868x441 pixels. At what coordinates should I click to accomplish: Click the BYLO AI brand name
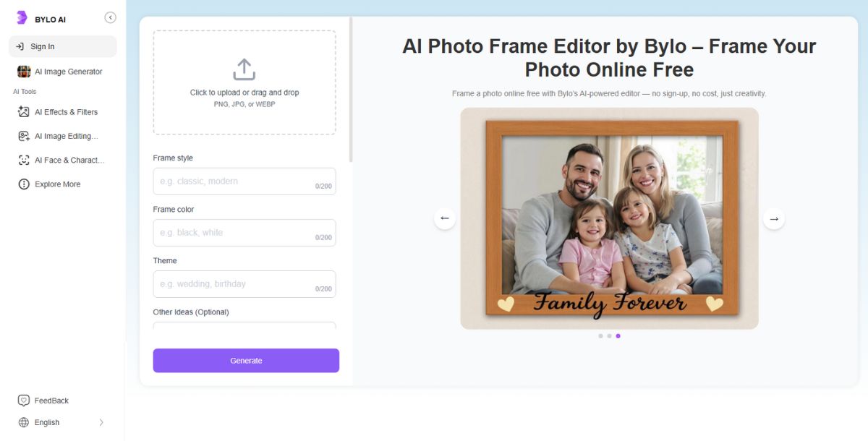[x=50, y=20]
